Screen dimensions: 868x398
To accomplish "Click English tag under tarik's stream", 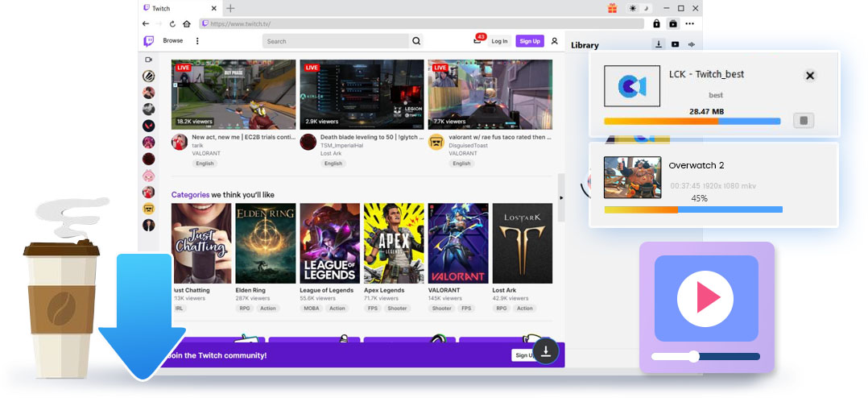I will click(x=205, y=164).
